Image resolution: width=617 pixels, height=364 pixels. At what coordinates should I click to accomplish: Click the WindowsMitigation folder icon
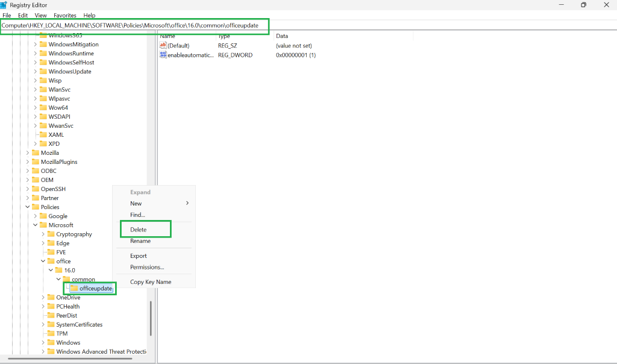click(43, 45)
